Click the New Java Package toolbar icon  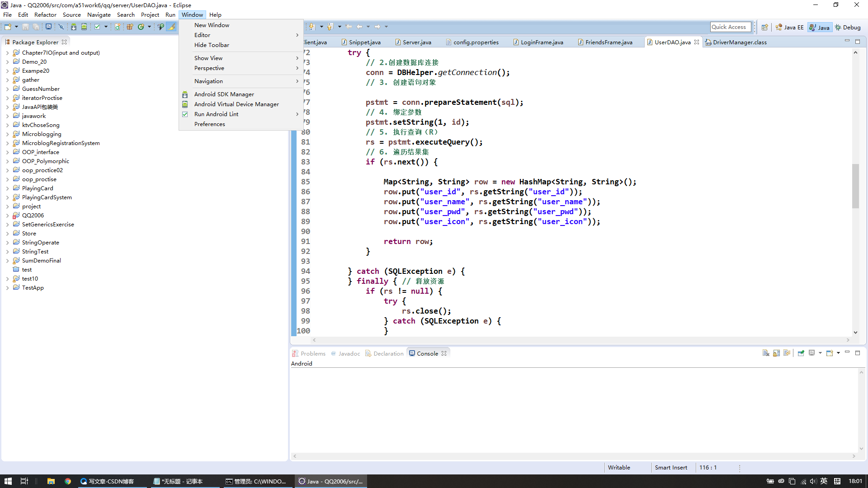click(x=130, y=27)
